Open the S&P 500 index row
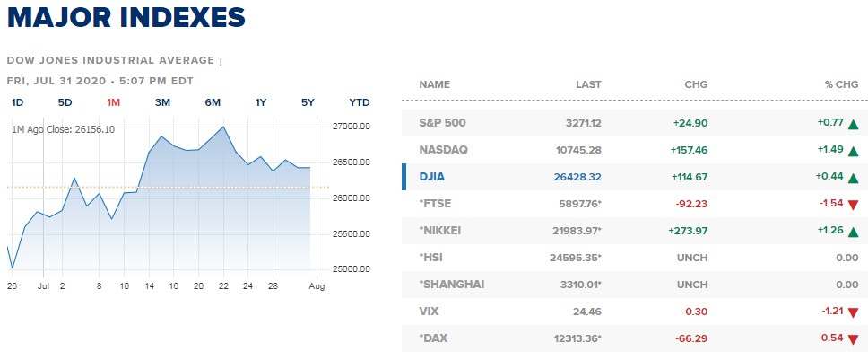868x360 pixels. pyautogui.click(x=442, y=122)
